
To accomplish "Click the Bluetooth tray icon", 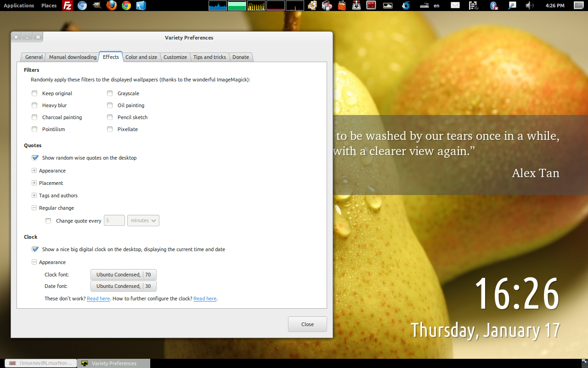I will (494, 6).
